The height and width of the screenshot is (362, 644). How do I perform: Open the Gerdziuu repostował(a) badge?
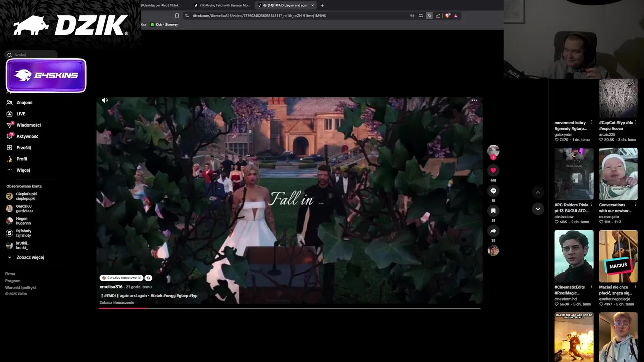(x=121, y=278)
